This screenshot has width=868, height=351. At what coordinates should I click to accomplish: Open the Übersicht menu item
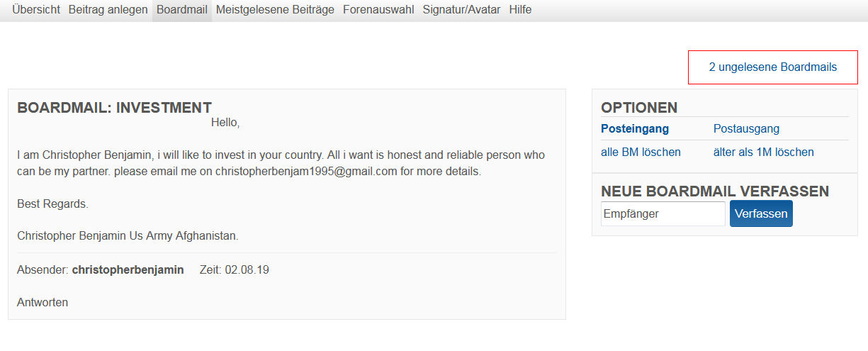point(36,10)
